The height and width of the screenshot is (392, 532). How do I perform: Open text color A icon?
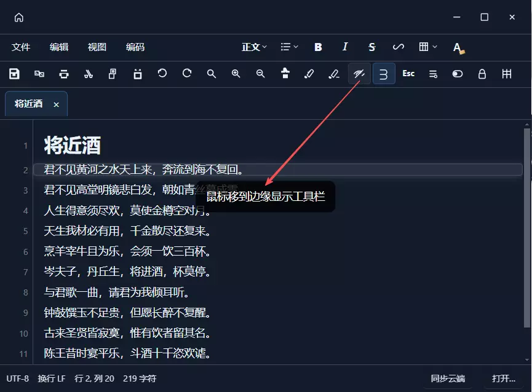pos(458,47)
